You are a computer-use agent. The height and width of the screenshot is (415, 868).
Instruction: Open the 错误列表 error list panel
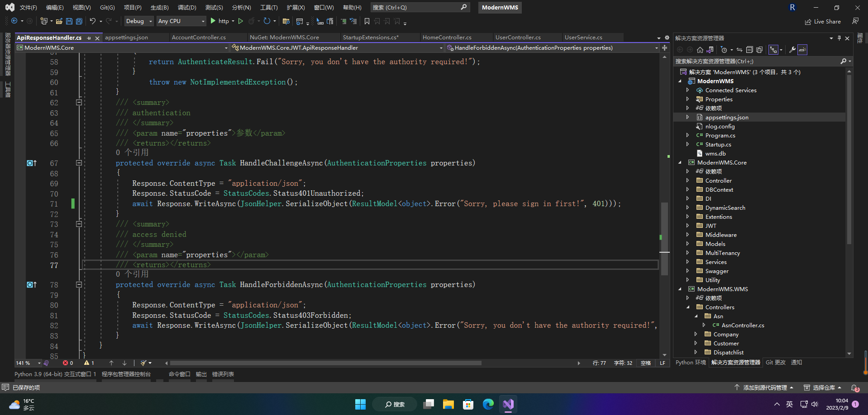[x=223, y=374]
